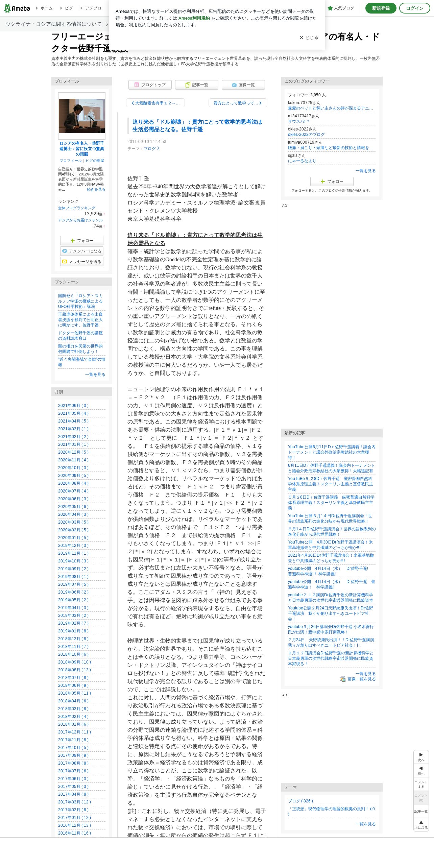Click アメンバーになる button
Screen dimensions: 434x868
(82, 251)
